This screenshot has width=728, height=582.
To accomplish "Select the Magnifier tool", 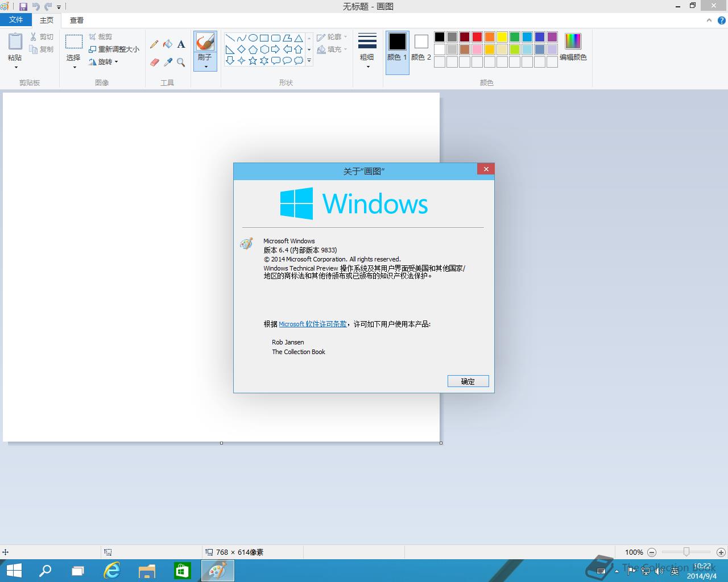I will coord(181,62).
